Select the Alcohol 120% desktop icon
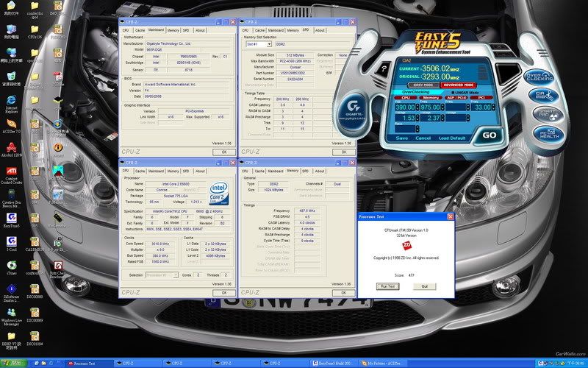 point(11,149)
